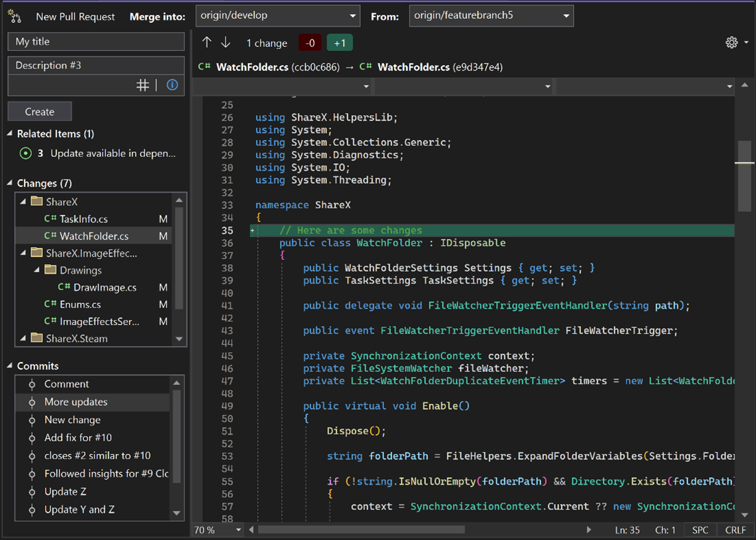Collapse the Changes (7) section
Screen dimensions: 756x540
[x=10, y=183]
